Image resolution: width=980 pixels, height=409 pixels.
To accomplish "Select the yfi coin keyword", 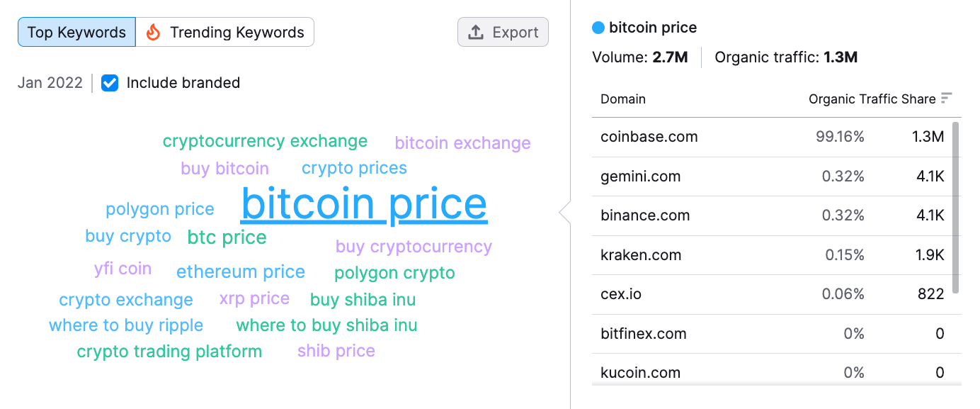I will 122,269.
